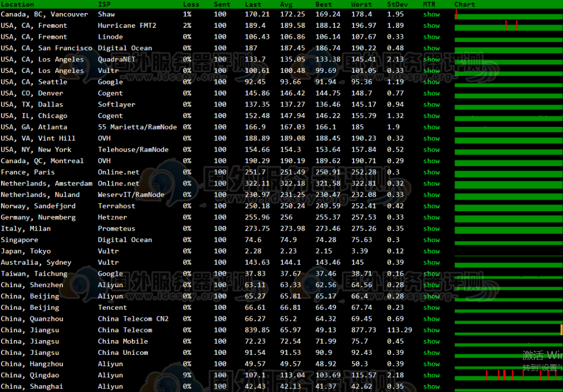Select the "Germany, Nuremberg" location cell

38,217
